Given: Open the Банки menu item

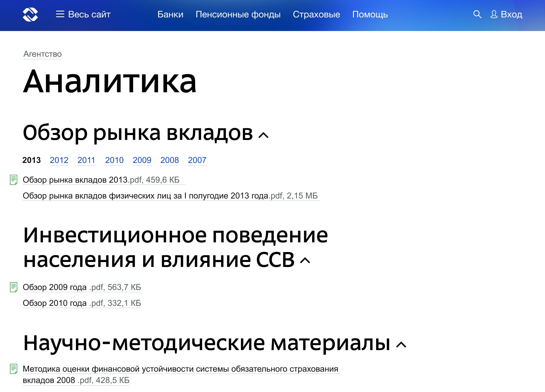Looking at the screenshot, I should point(170,14).
